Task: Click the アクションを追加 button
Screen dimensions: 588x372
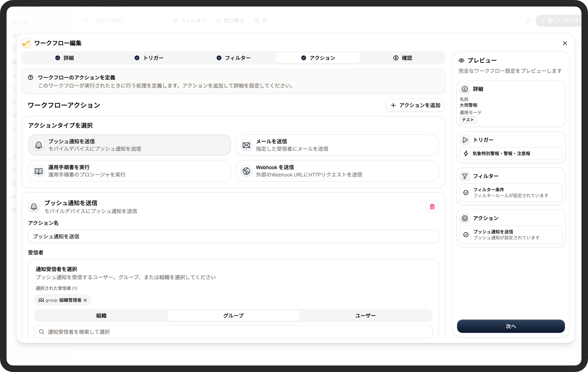Action: coord(415,105)
